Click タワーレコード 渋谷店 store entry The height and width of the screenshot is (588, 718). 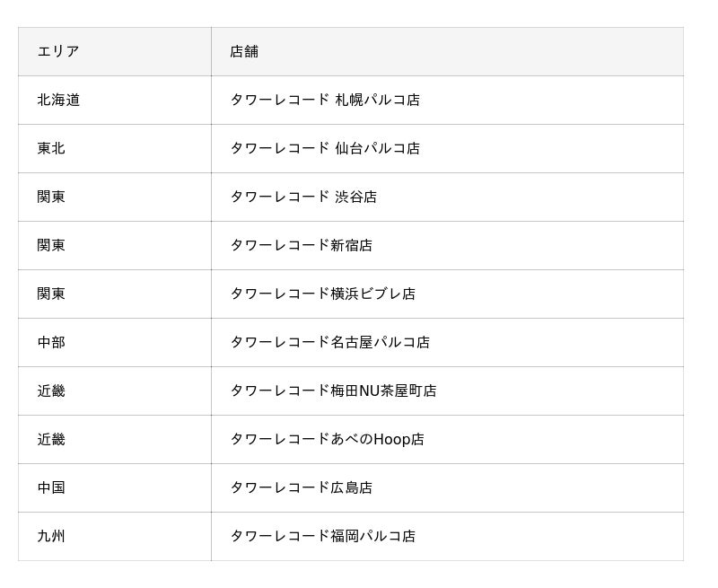point(303,197)
